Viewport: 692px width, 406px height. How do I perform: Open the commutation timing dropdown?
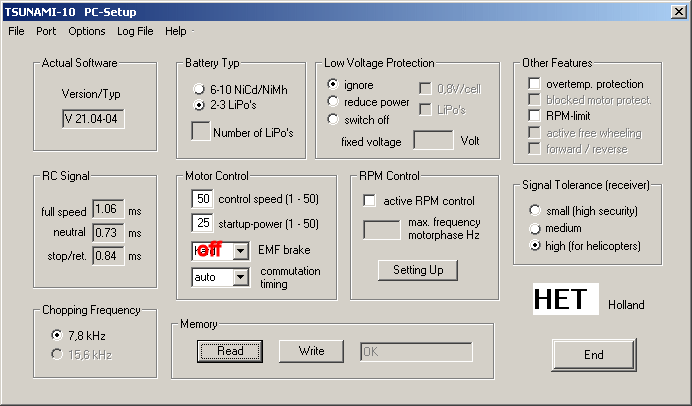241,277
